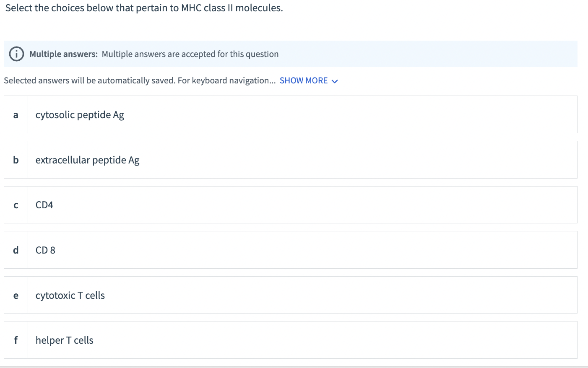This screenshot has width=588, height=368.
Task: Click the letter label 'b' for second choice
Action: coord(16,160)
